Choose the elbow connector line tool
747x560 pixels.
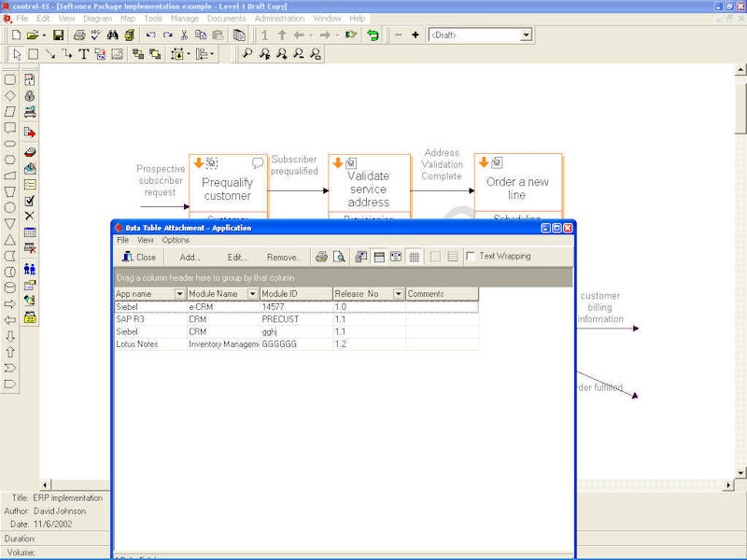[x=66, y=54]
